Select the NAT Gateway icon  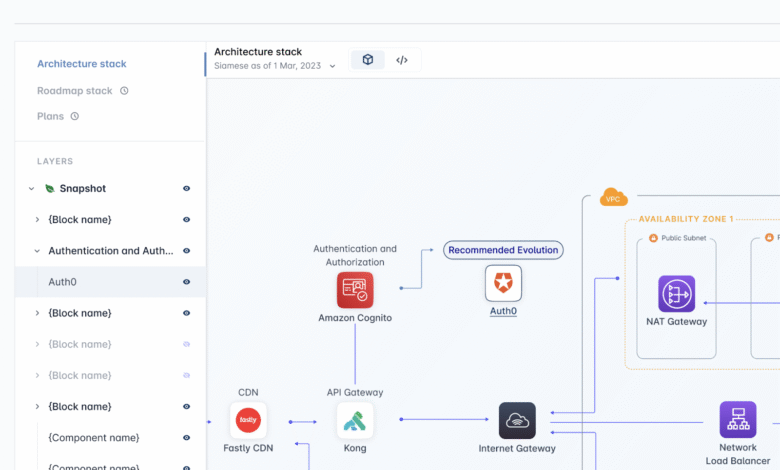677,294
